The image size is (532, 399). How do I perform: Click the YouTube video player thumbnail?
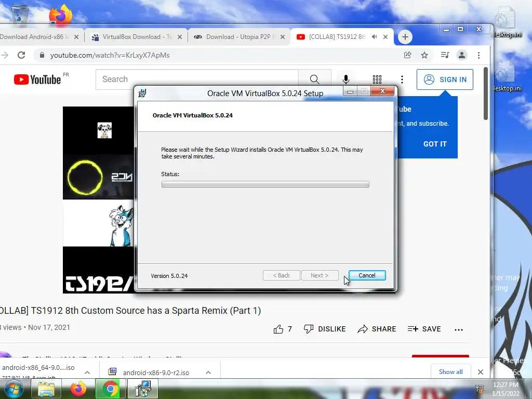click(x=98, y=199)
